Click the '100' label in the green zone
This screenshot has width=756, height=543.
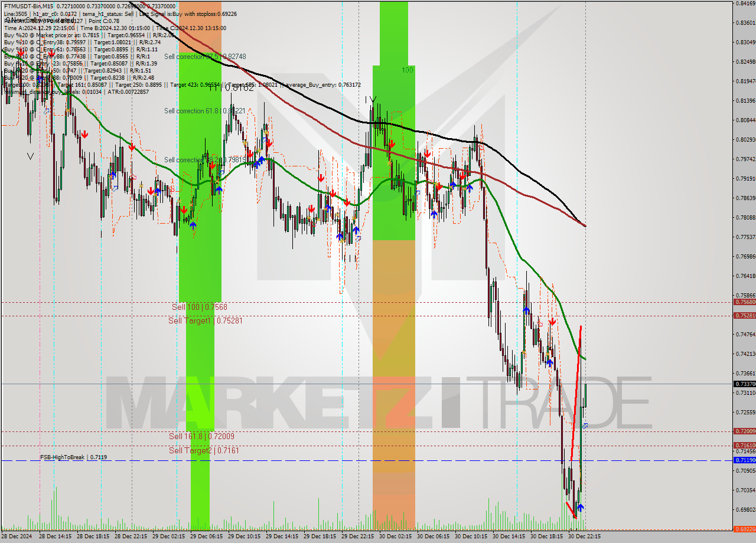click(408, 70)
